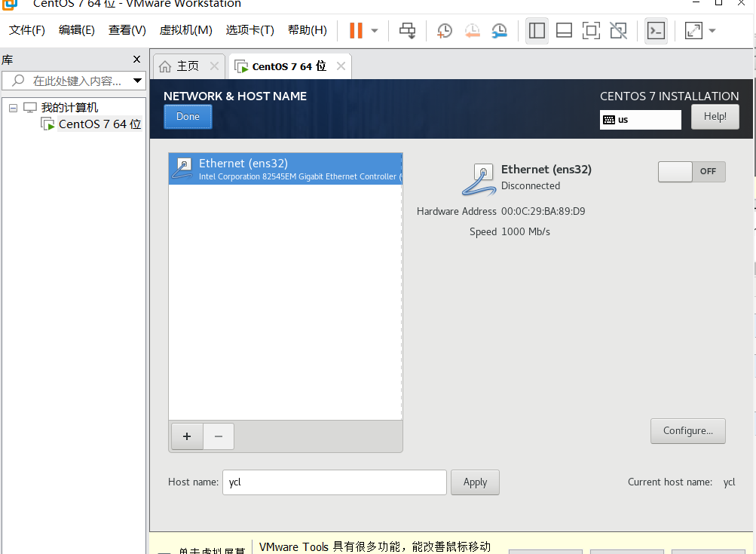Click hardware address 00:0C:29:BA:89:D9
756x554 pixels.
click(543, 211)
